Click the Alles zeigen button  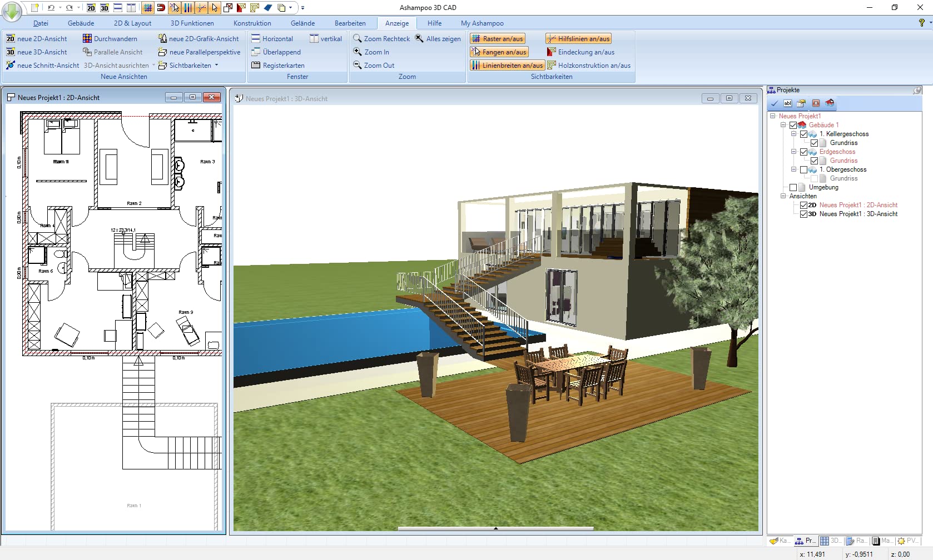tap(438, 39)
